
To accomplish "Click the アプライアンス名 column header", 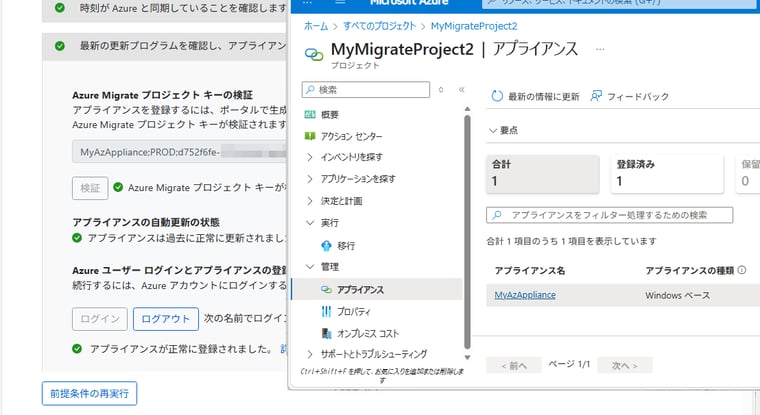I will click(x=530, y=271).
